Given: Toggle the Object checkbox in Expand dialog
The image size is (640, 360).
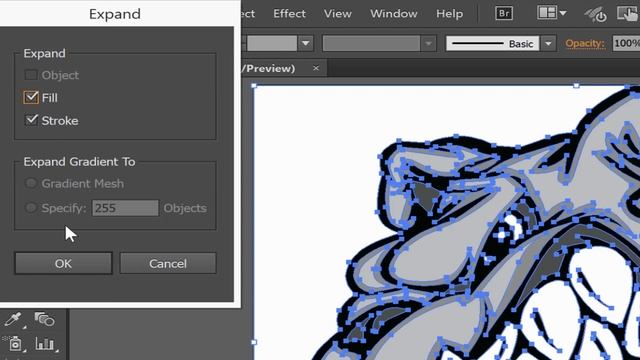Looking at the screenshot, I should click(31, 75).
